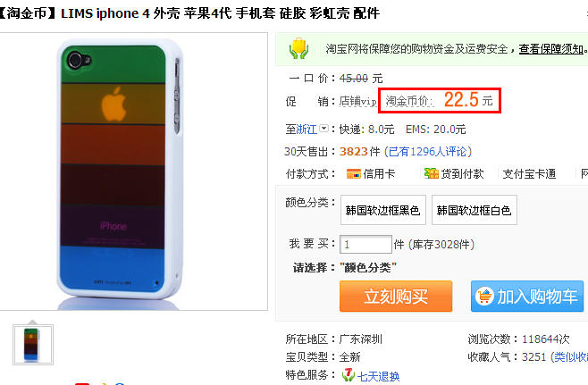Viewport: 588px width, 385px height.
Task: Click the Taobao protection shield icon
Action: point(298,48)
